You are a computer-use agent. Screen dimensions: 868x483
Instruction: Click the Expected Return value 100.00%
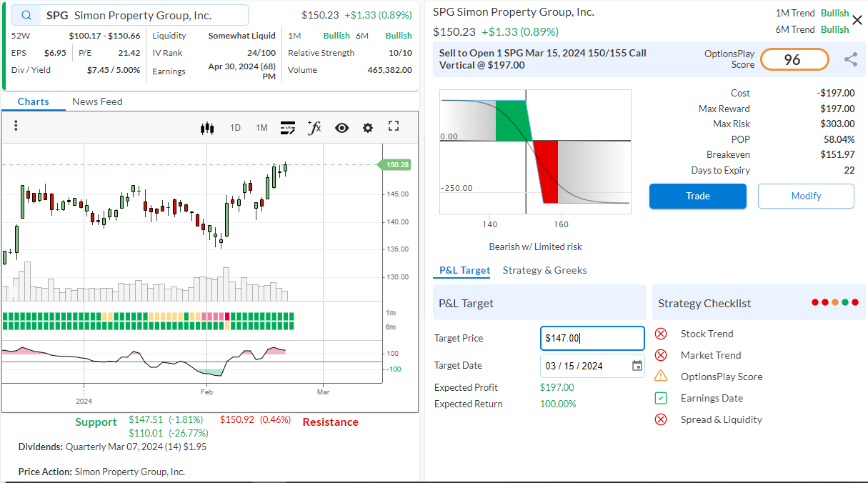pos(558,404)
